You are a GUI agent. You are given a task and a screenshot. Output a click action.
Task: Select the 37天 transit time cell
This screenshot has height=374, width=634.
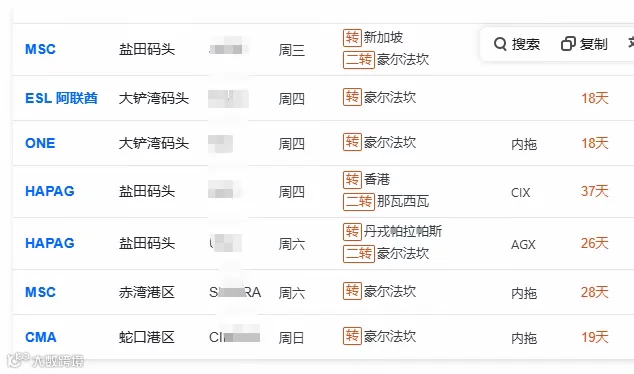(x=595, y=191)
